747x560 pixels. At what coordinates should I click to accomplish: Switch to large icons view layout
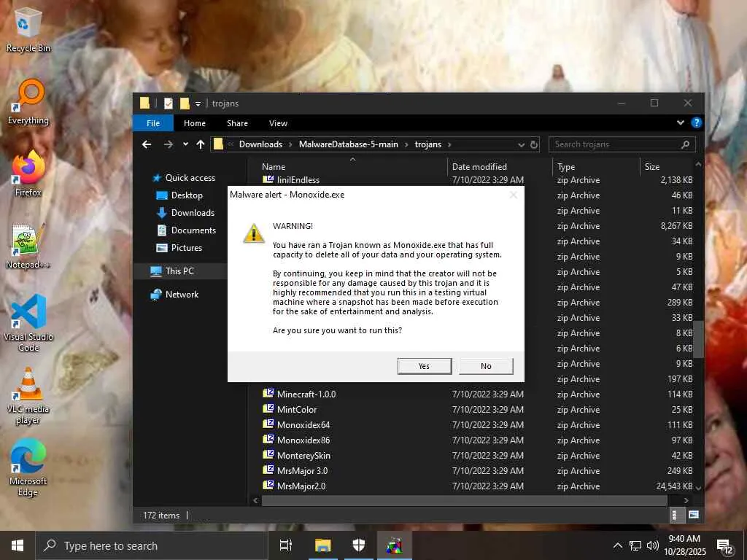[693, 515]
